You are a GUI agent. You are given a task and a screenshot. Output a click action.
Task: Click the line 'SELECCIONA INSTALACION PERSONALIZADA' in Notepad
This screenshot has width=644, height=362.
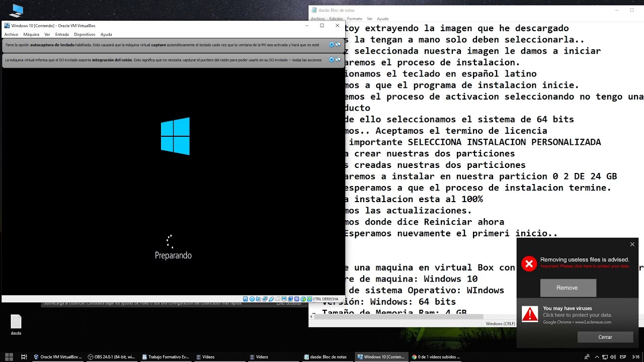(x=504, y=142)
